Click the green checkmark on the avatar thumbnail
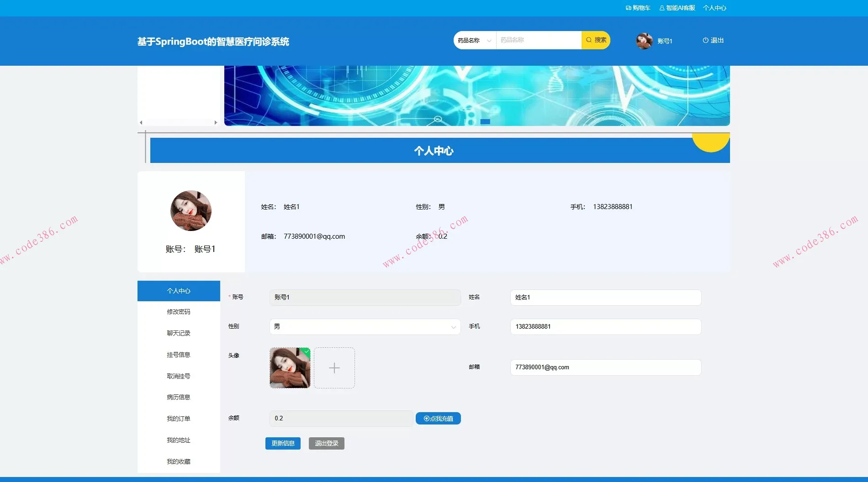 click(x=306, y=352)
